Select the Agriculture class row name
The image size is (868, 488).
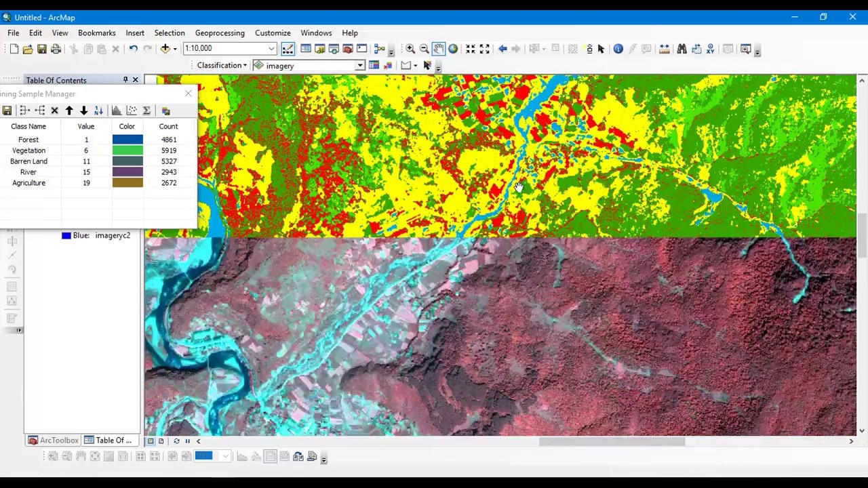tap(28, 183)
